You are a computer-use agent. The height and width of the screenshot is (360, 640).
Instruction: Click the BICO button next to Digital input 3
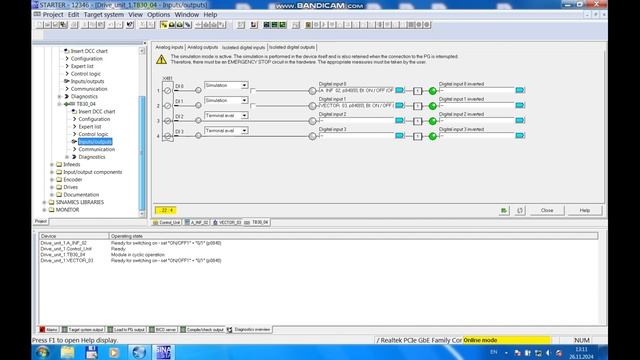coord(399,136)
